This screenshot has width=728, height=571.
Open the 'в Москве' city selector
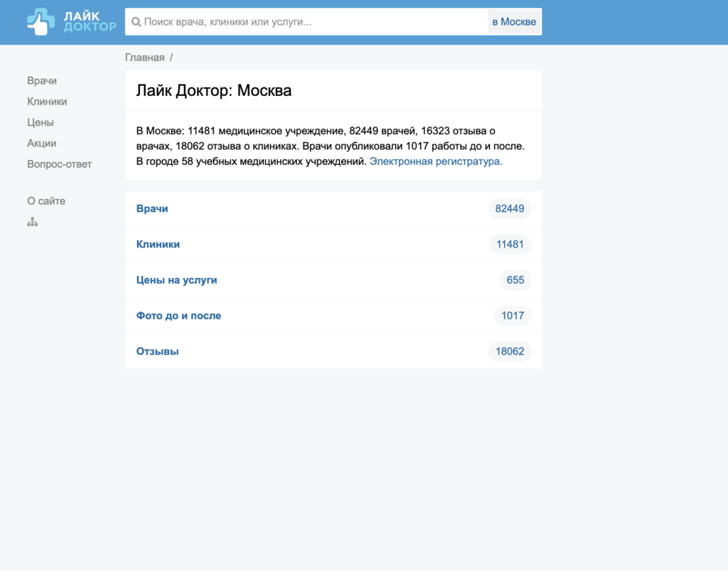click(x=514, y=22)
